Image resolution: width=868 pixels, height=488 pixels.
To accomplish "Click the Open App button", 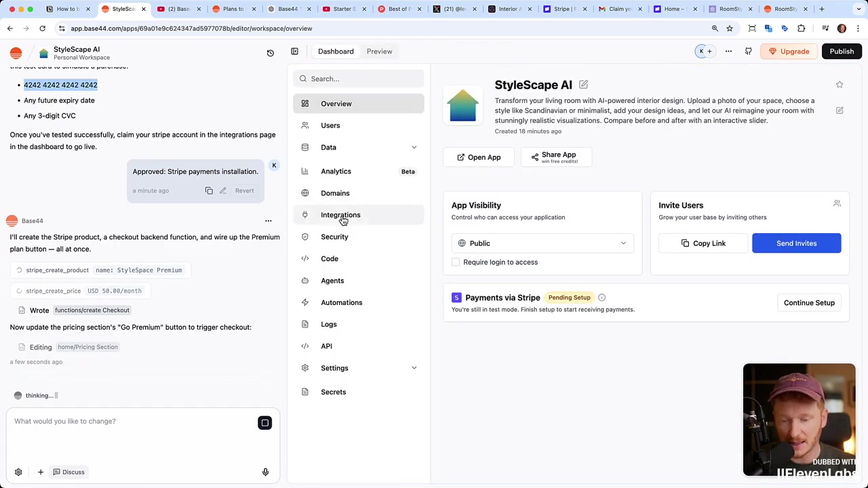I will 479,157.
